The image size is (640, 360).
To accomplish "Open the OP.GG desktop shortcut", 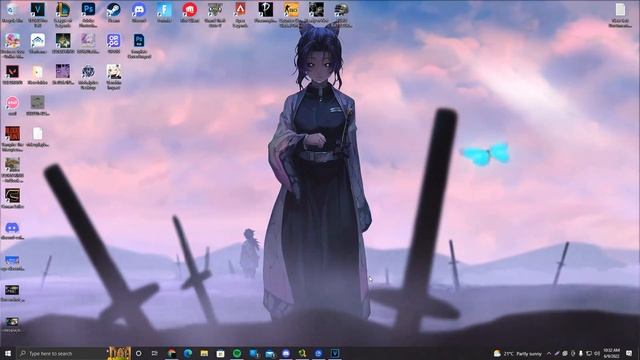I will point(113,44).
